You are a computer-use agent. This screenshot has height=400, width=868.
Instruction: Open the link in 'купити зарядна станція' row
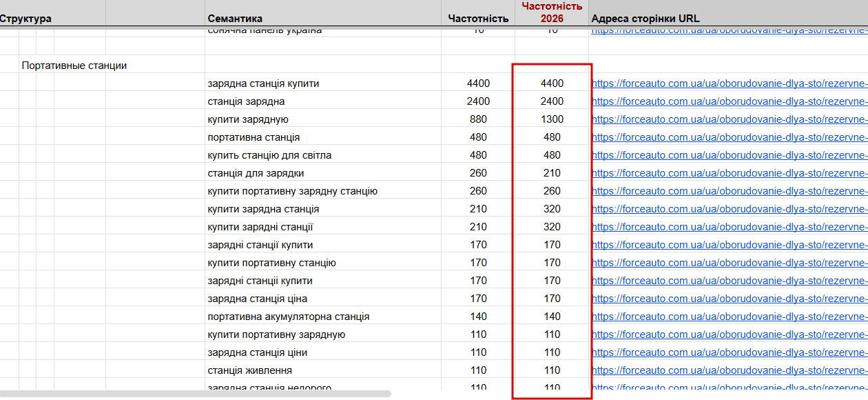730,209
